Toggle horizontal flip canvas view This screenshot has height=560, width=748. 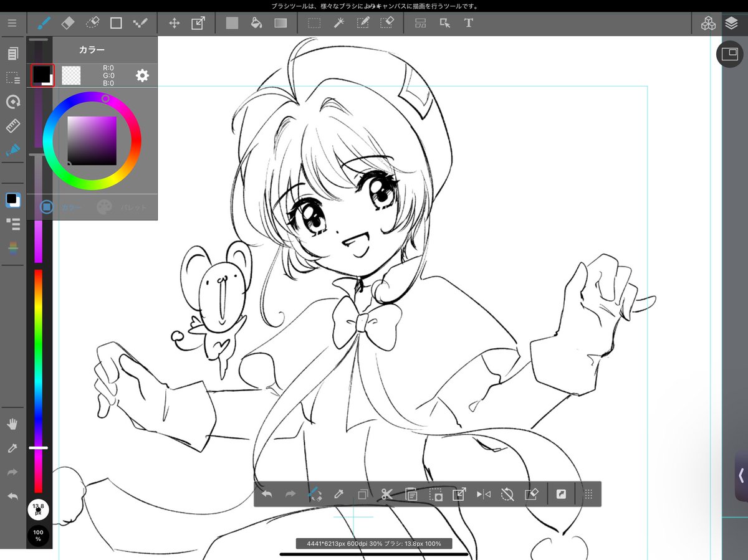(483, 495)
